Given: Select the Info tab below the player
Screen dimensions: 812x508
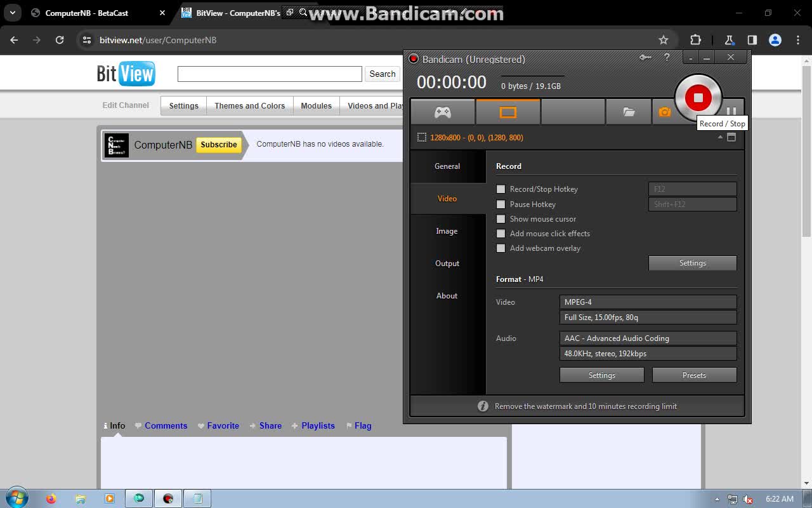Looking at the screenshot, I should [114, 426].
